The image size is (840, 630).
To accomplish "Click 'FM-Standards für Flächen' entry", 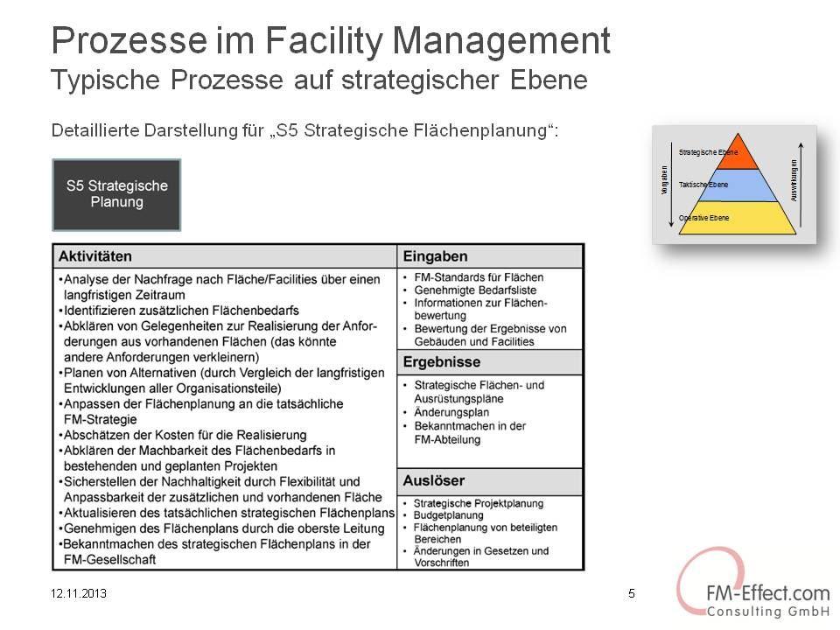I will (473, 277).
